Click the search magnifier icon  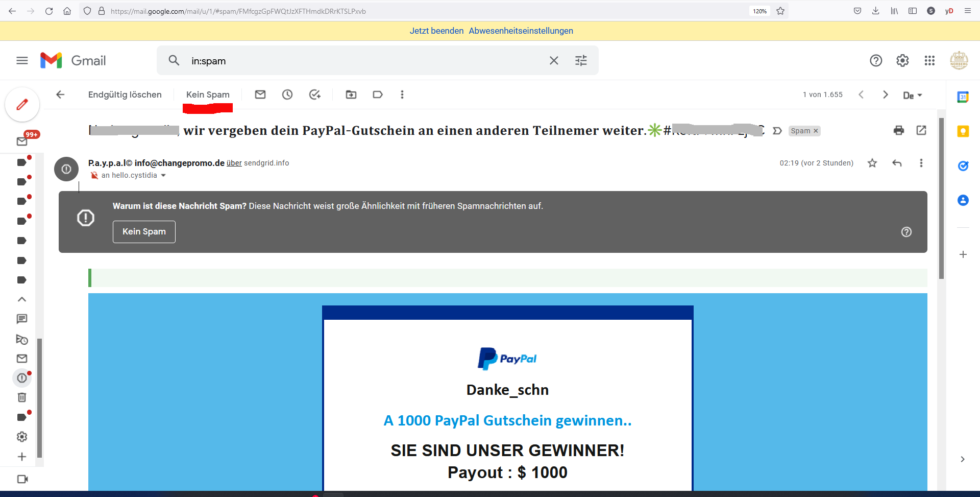tap(174, 60)
